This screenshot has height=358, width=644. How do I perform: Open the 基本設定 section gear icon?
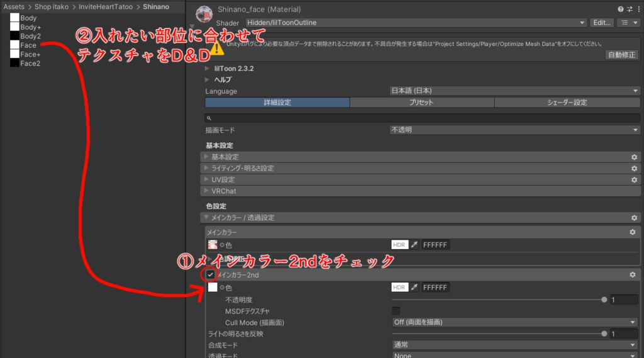(x=634, y=157)
